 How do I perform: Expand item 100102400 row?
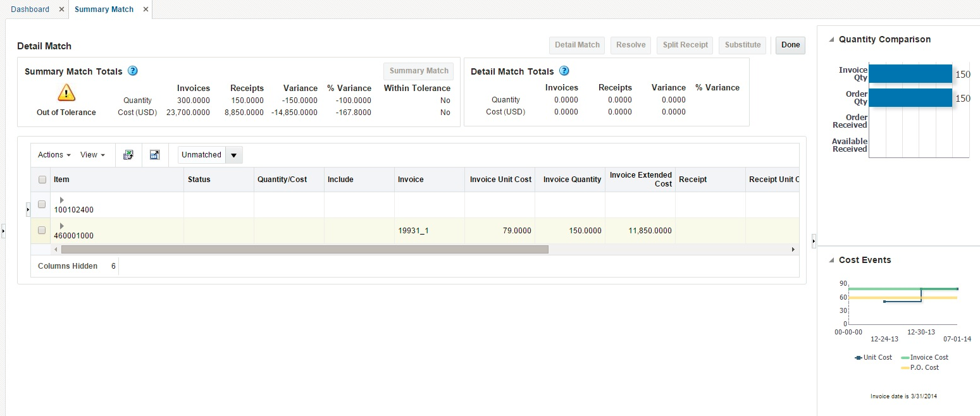click(x=61, y=200)
